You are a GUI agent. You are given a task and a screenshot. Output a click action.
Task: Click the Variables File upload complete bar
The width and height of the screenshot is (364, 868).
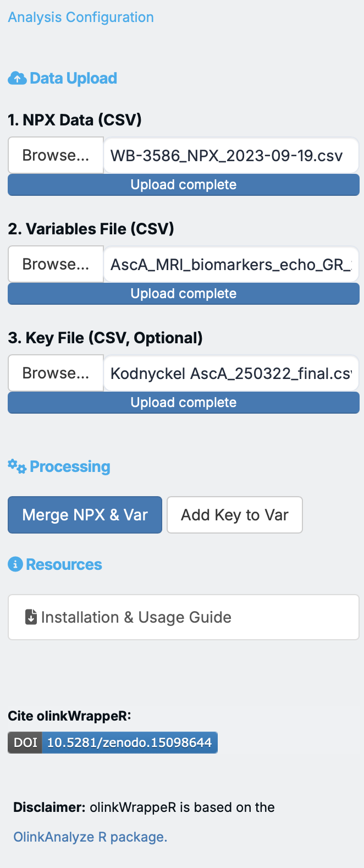click(x=184, y=294)
